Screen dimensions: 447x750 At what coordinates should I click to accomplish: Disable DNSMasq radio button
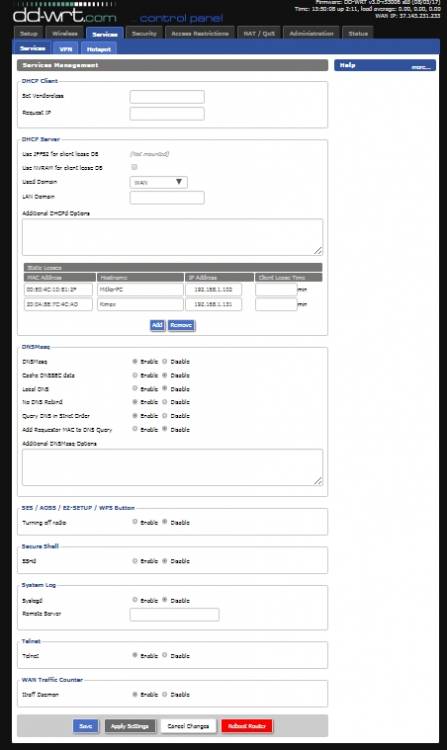164,361
